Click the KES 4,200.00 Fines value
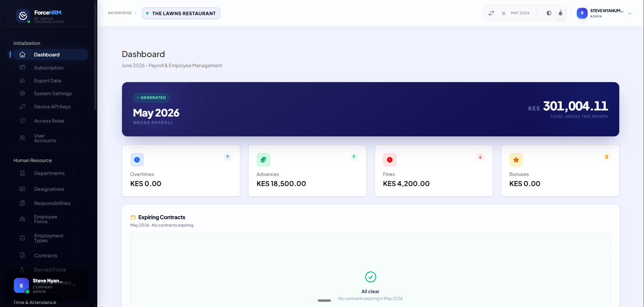The height and width of the screenshot is (307, 644). click(x=406, y=183)
